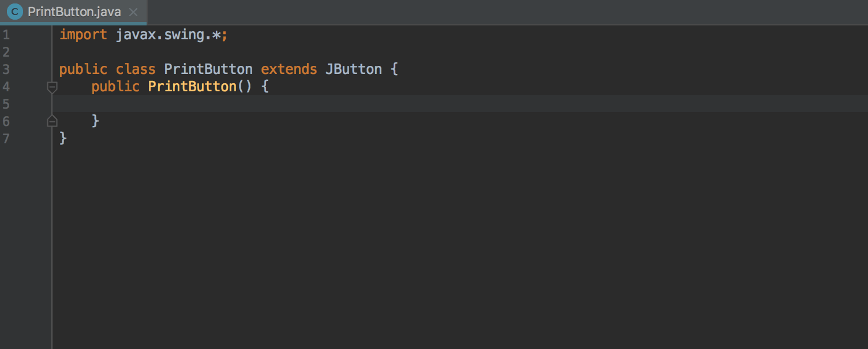
Task: Click the class keyword on line 3
Action: tap(136, 69)
